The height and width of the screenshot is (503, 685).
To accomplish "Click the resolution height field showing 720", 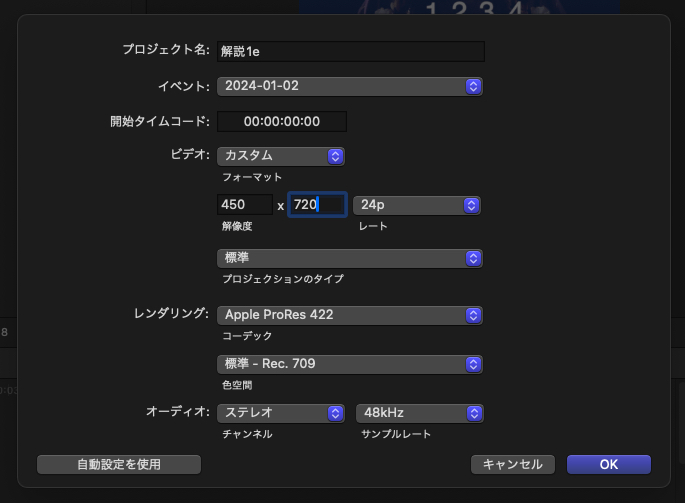I will click(x=317, y=205).
